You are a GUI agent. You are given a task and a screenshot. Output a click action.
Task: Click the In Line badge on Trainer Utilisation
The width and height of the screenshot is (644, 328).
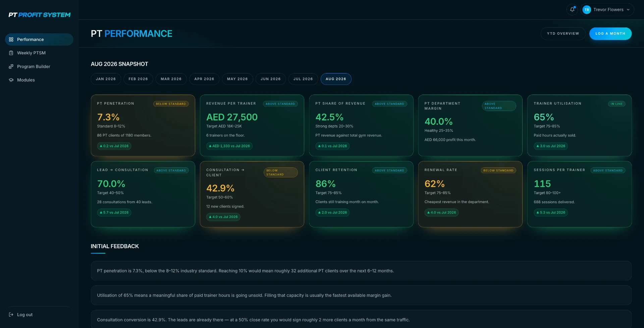click(617, 104)
